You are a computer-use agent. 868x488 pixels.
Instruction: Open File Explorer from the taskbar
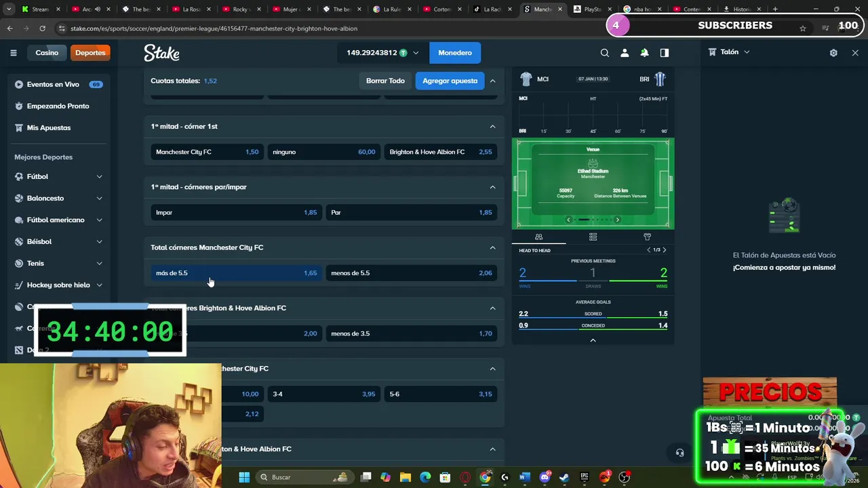(406, 477)
